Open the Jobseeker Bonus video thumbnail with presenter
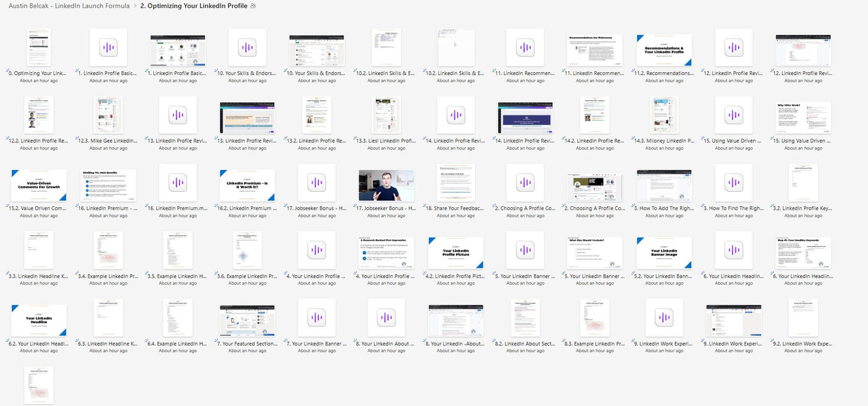This screenshot has height=406, width=868. click(386, 185)
